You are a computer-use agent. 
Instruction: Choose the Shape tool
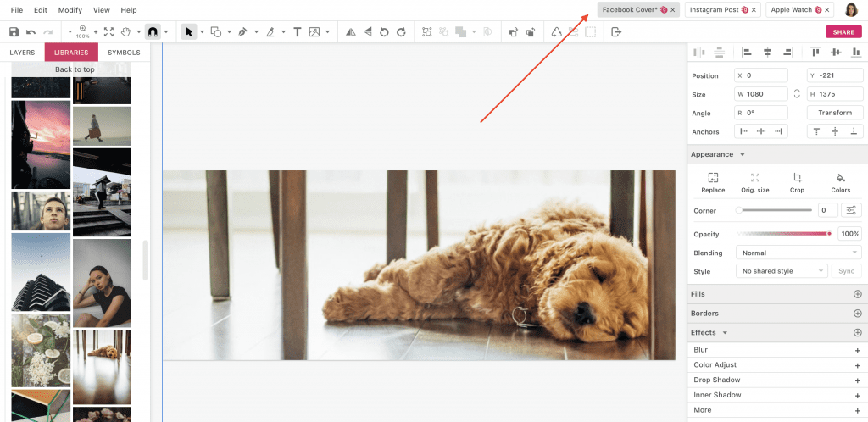click(x=216, y=32)
